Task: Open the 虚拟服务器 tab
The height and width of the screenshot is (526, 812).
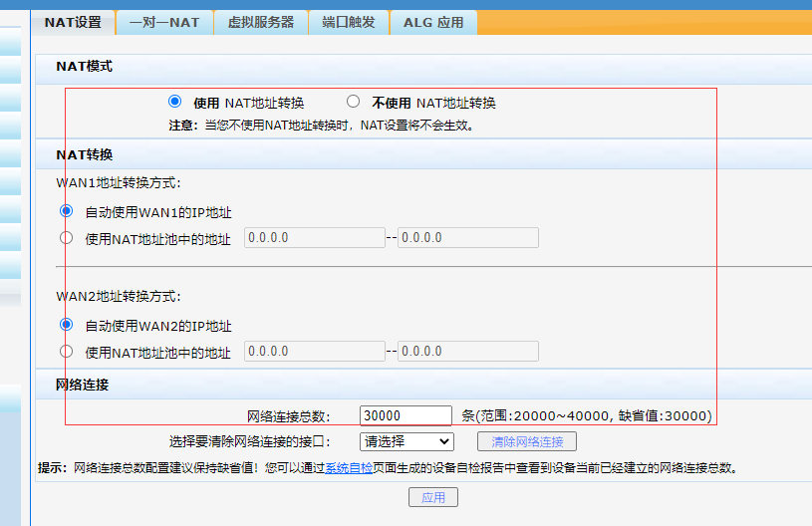Action: click(x=261, y=23)
